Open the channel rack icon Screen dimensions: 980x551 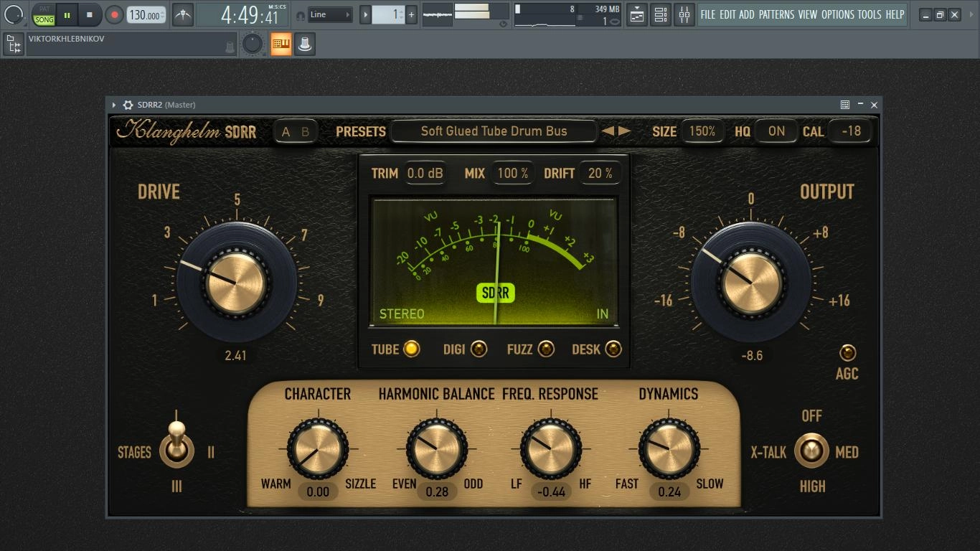pyautogui.click(x=661, y=14)
